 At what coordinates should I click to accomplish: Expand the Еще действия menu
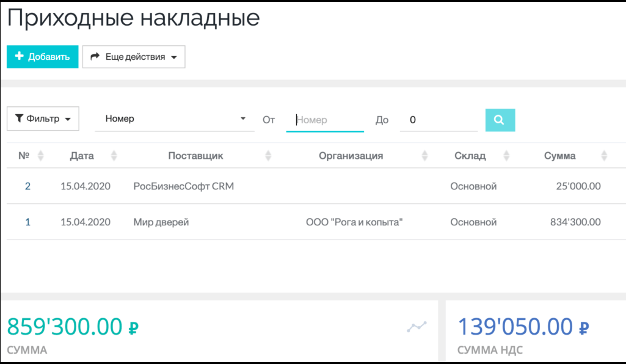point(134,57)
